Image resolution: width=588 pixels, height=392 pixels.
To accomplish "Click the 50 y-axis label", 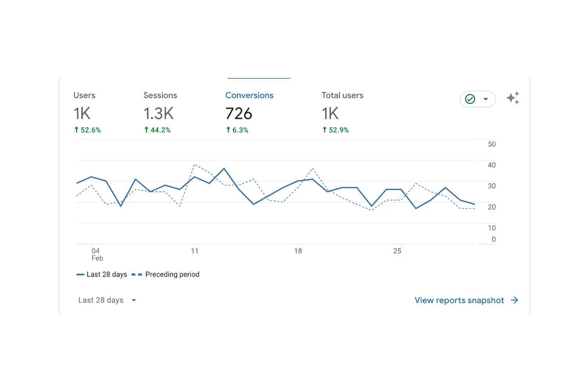I will click(x=492, y=144).
